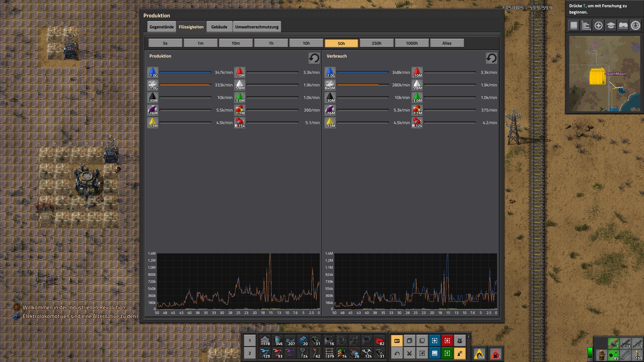Open the research graduation cap button

point(611,25)
